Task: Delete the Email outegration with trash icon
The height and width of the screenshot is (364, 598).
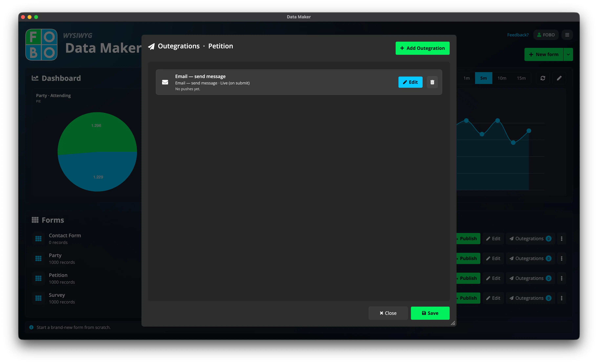Action: (432, 82)
